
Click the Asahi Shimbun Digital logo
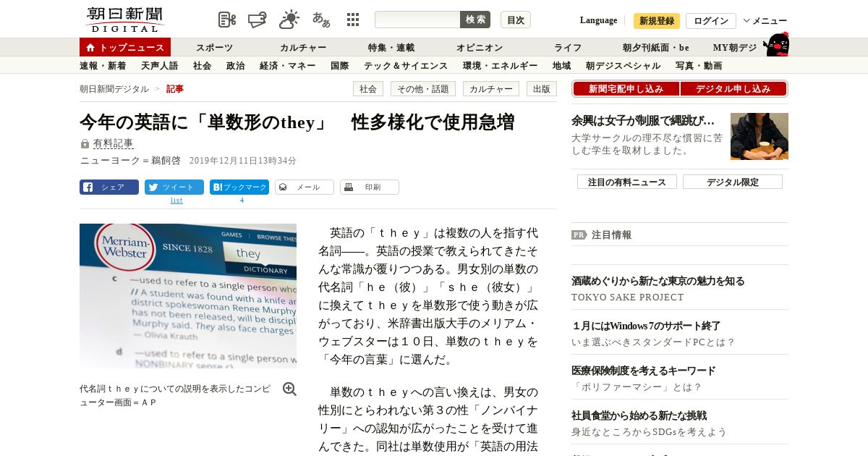124,20
